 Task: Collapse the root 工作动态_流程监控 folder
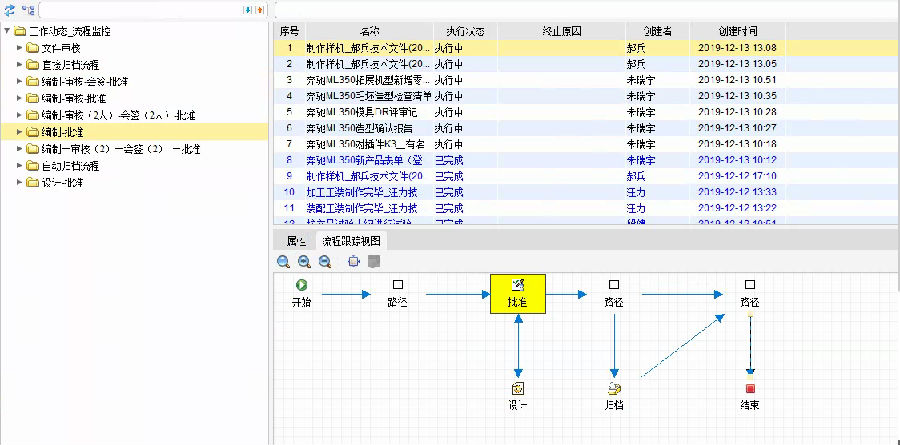(8, 32)
